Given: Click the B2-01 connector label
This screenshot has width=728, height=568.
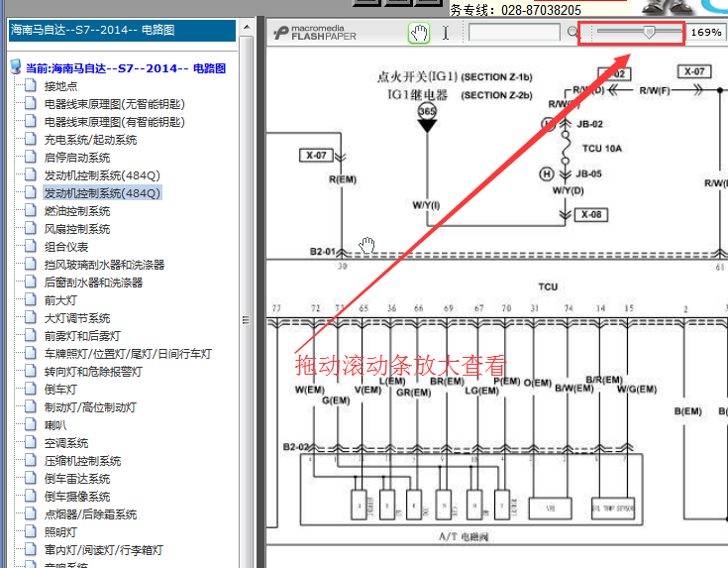Looking at the screenshot, I should tap(322, 252).
